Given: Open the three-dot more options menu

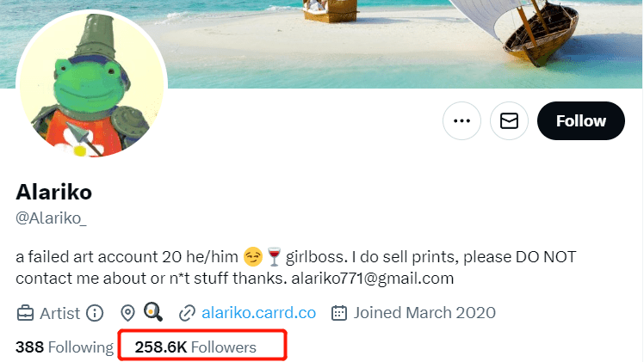Looking at the screenshot, I should pyautogui.click(x=461, y=121).
